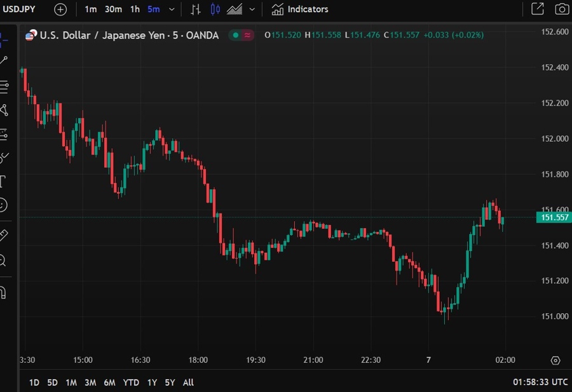Select the text tool in left sidebar
The image size is (572, 392).
coord(3,182)
